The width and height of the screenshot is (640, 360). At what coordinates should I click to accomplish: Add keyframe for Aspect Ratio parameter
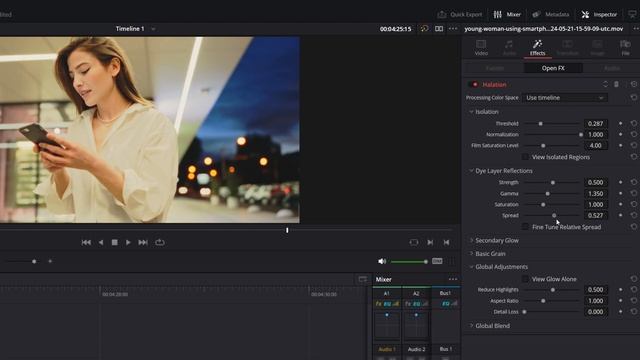click(x=620, y=300)
